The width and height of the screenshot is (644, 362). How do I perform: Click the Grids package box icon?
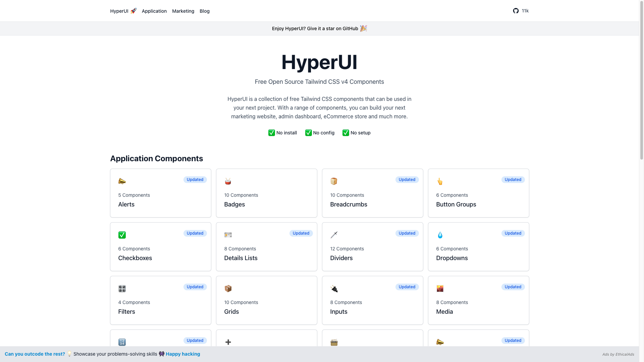[228, 289]
